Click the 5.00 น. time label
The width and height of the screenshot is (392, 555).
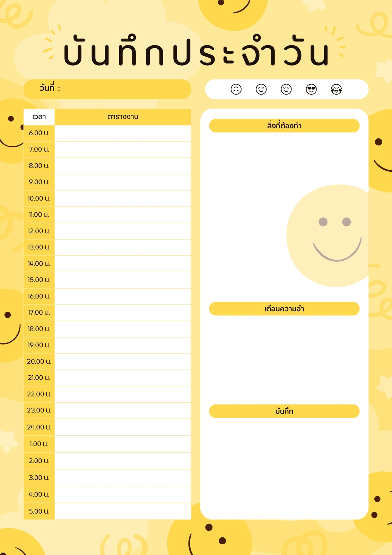[x=39, y=512]
